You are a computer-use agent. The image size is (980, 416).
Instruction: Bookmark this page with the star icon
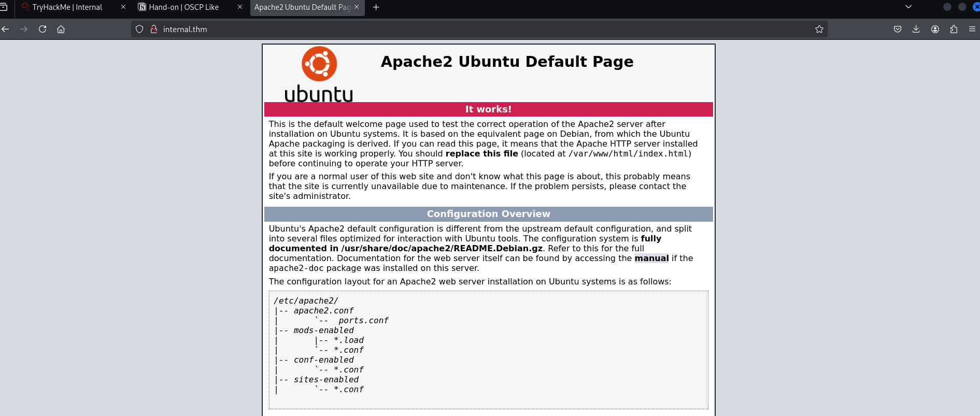[819, 30]
